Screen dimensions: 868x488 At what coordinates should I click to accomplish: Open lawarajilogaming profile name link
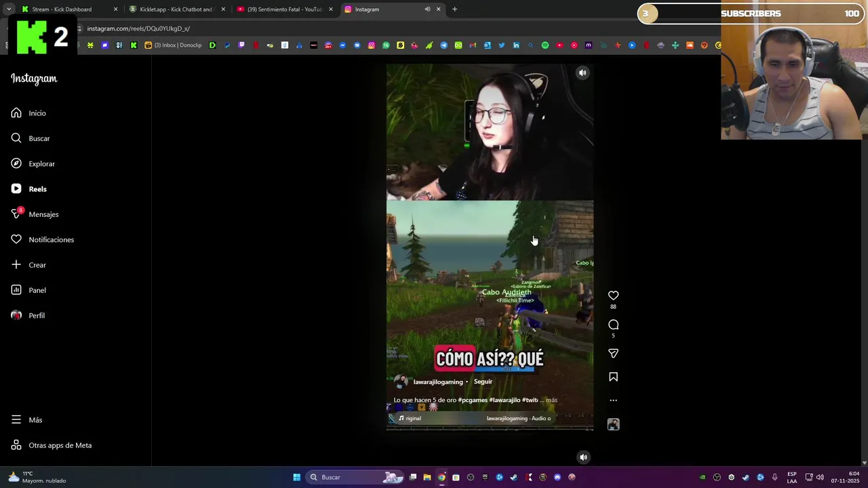[x=438, y=382]
